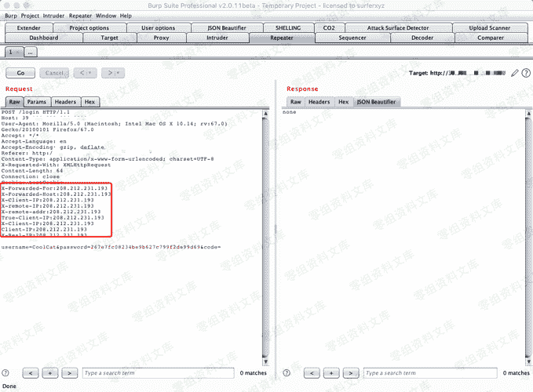Viewport: 533px width, 392px height.
Task: Click the request search next match button
Action: coord(69,373)
